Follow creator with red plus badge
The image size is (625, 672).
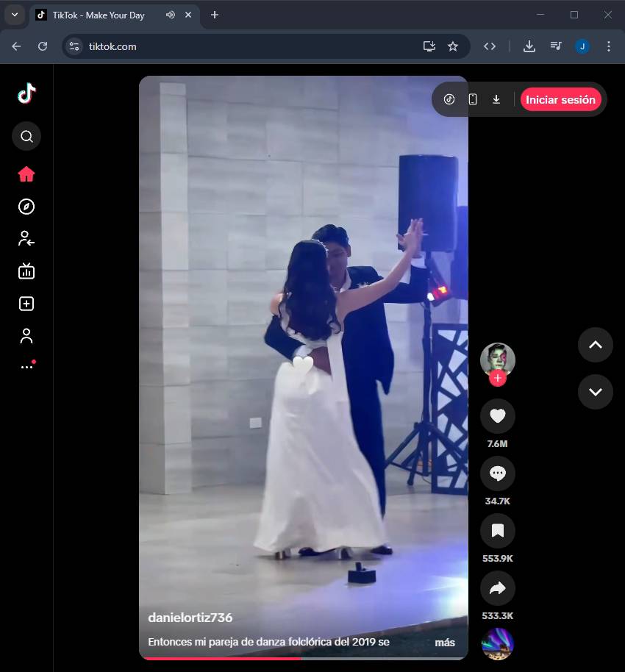pos(498,379)
